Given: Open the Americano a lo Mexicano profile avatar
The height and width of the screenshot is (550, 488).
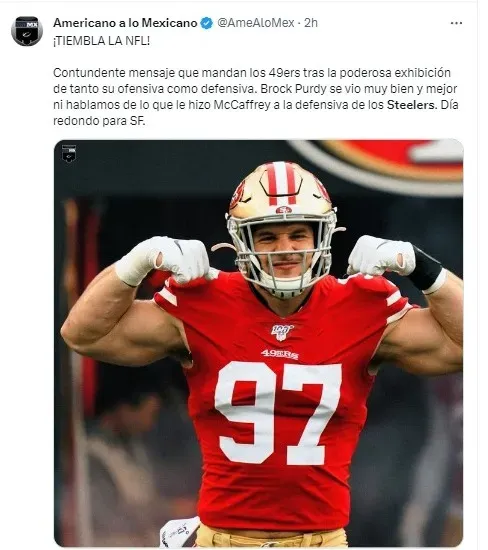Looking at the screenshot, I should point(27,31).
